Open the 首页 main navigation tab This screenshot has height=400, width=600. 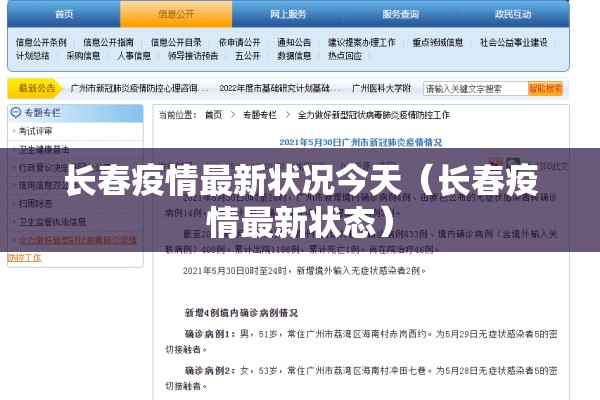(64, 14)
